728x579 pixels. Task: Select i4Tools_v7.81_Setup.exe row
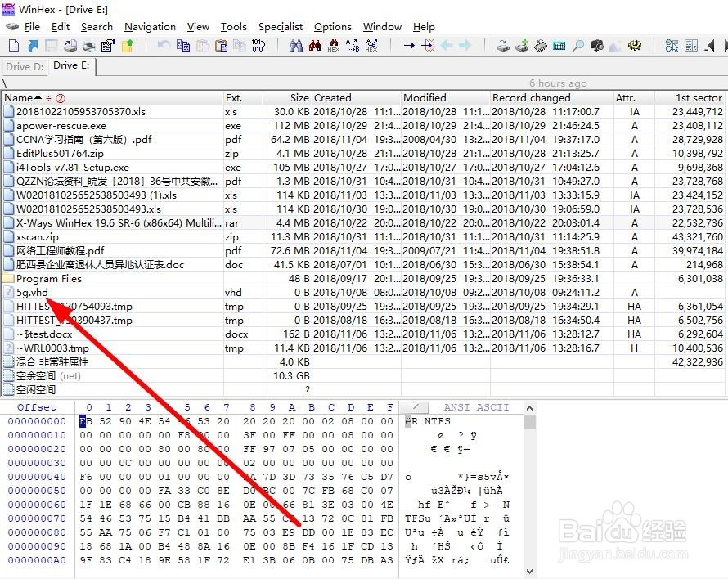point(363,168)
